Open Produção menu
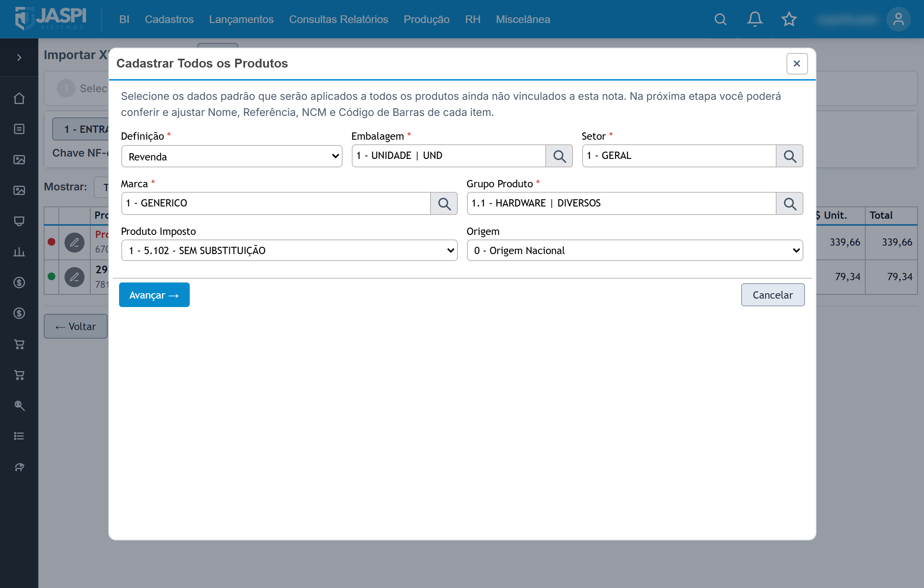 coord(426,19)
